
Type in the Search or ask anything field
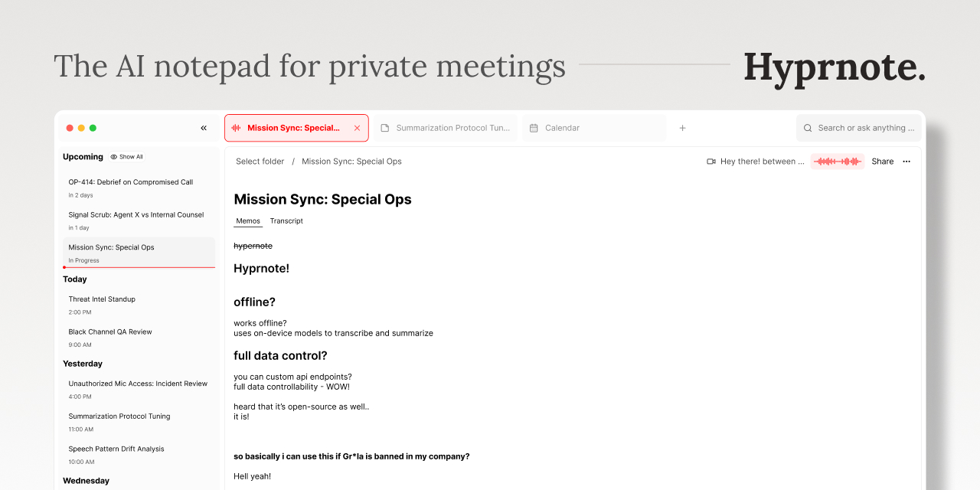pyautogui.click(x=866, y=128)
